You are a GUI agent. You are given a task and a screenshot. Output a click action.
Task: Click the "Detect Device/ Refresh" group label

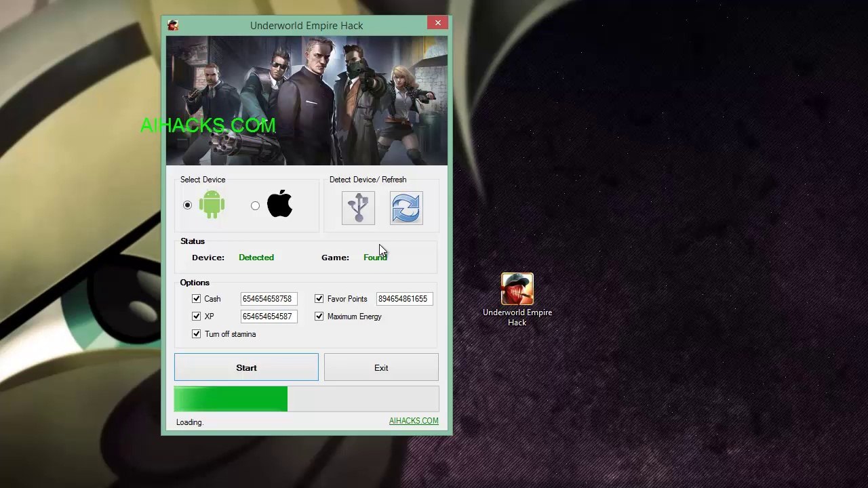(368, 180)
